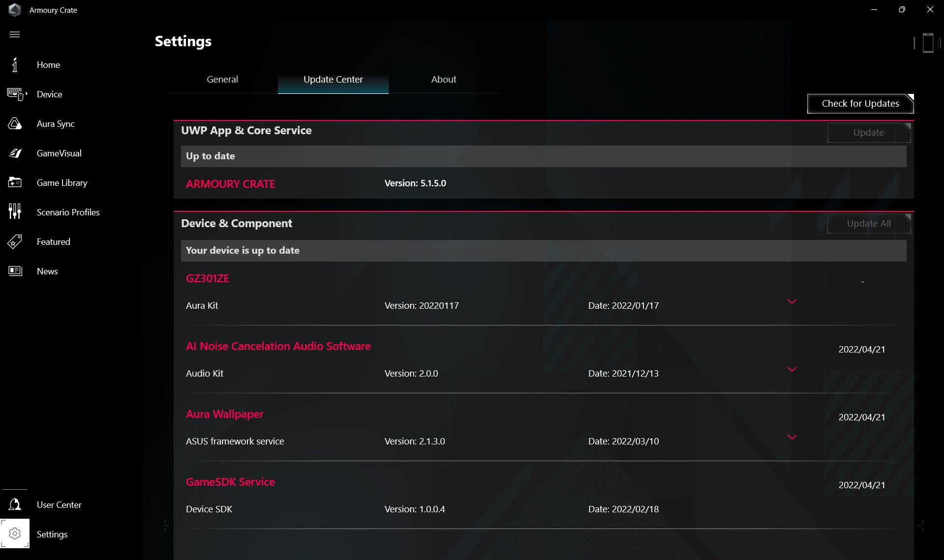The image size is (944, 560).
Task: Switch to the About tab
Action: [x=444, y=80]
